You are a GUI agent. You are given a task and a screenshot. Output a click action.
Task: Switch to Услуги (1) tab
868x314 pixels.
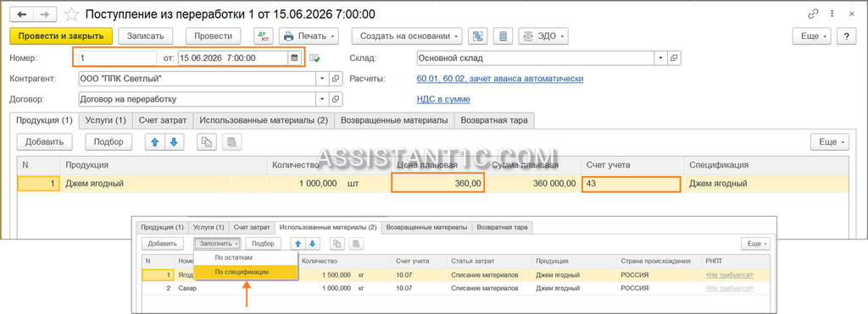[106, 120]
